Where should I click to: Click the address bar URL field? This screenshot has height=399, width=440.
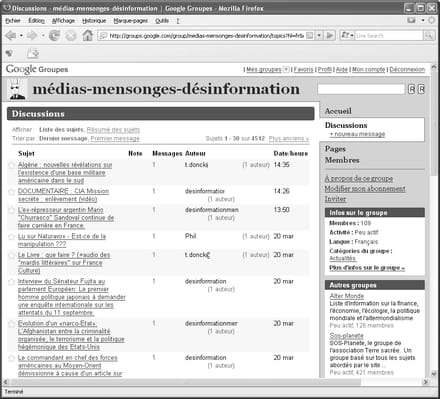pyautogui.click(x=206, y=35)
